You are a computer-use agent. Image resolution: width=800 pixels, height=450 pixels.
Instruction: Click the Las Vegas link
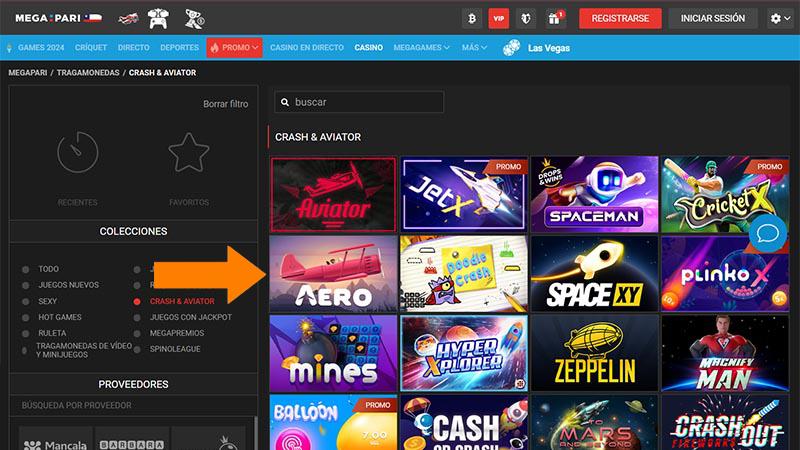pyautogui.click(x=548, y=48)
